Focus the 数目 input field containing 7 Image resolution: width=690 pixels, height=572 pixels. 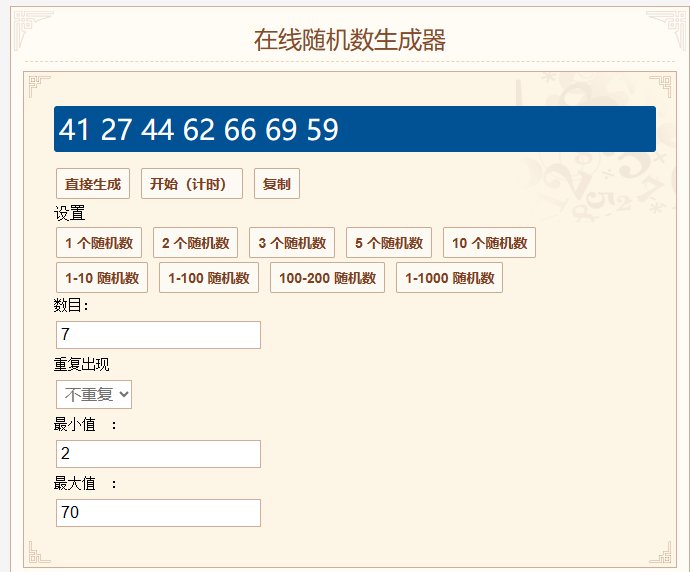(x=158, y=335)
